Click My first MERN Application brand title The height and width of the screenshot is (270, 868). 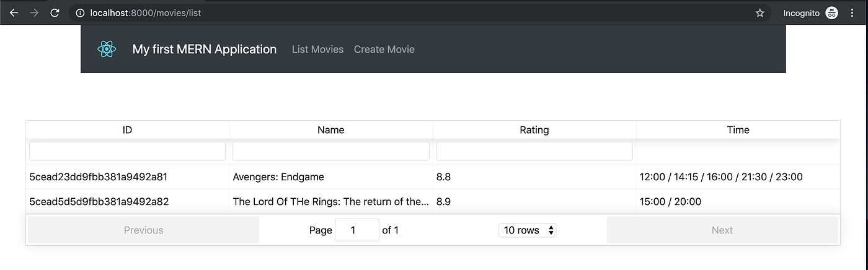coord(205,50)
